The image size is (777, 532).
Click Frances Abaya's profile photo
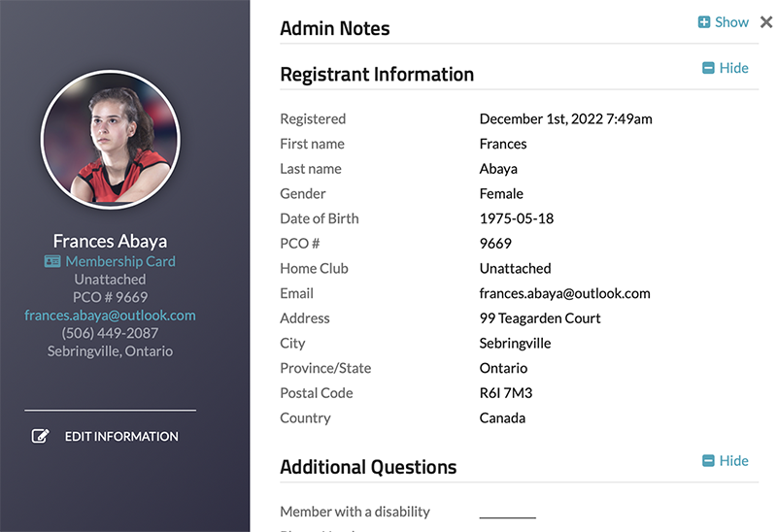[110, 139]
